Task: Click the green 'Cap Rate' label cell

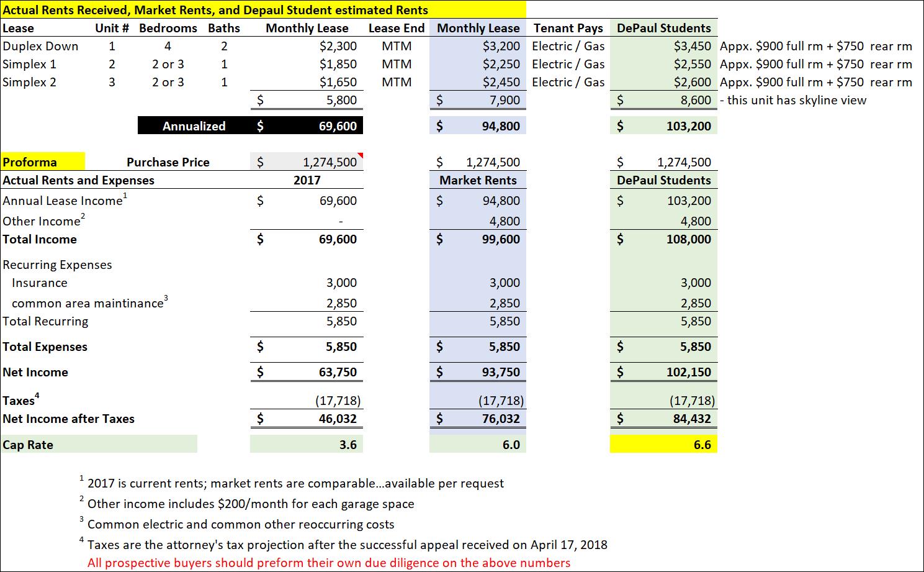Action: [99, 445]
